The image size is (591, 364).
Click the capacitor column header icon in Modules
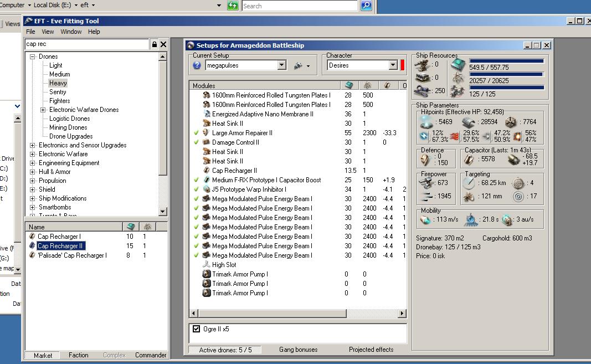pos(387,85)
